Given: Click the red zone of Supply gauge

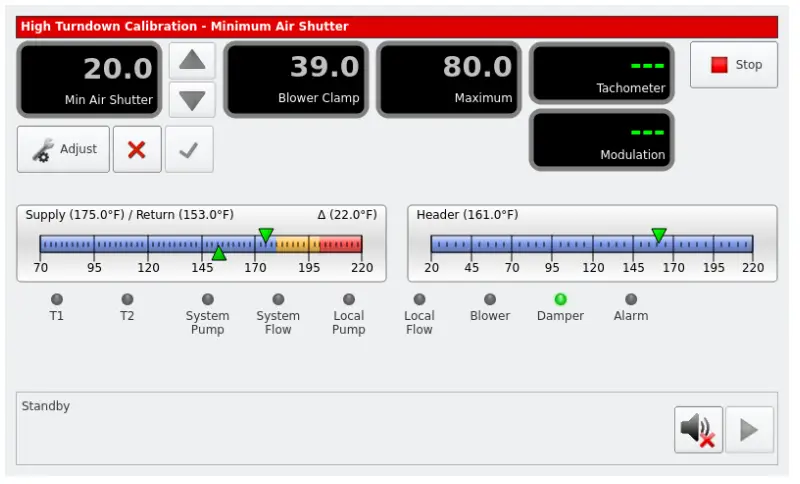Looking at the screenshot, I should pos(341,244).
